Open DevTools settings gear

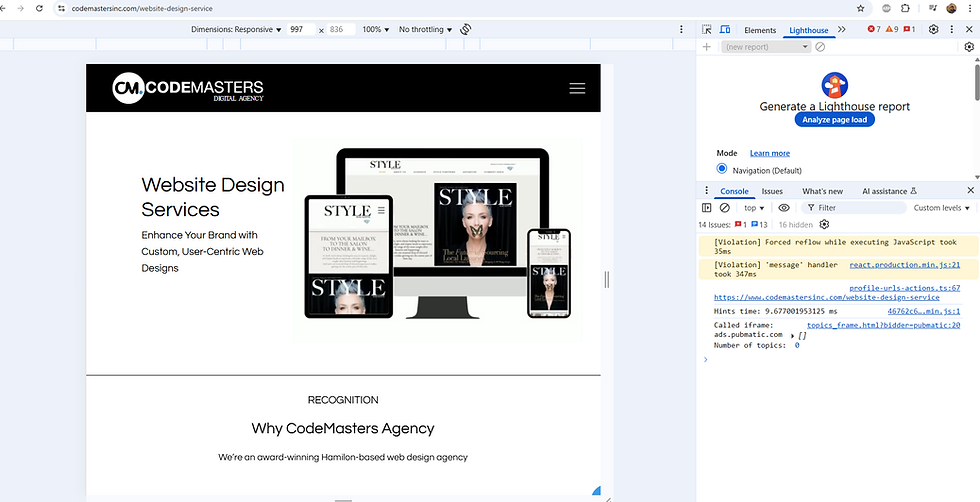tap(934, 29)
